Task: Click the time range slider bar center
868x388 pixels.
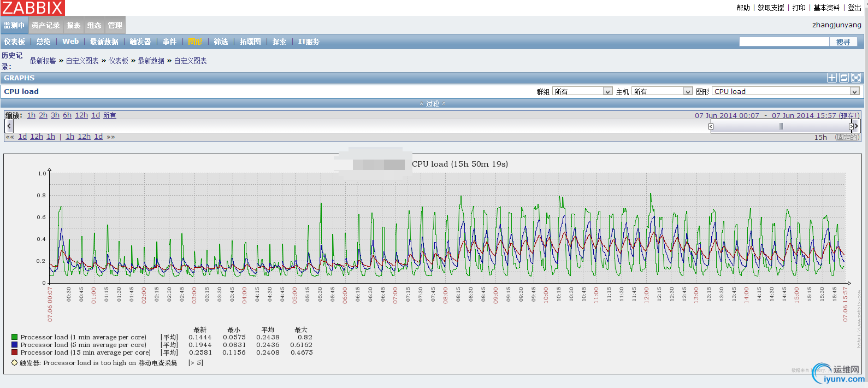Action: [781, 126]
